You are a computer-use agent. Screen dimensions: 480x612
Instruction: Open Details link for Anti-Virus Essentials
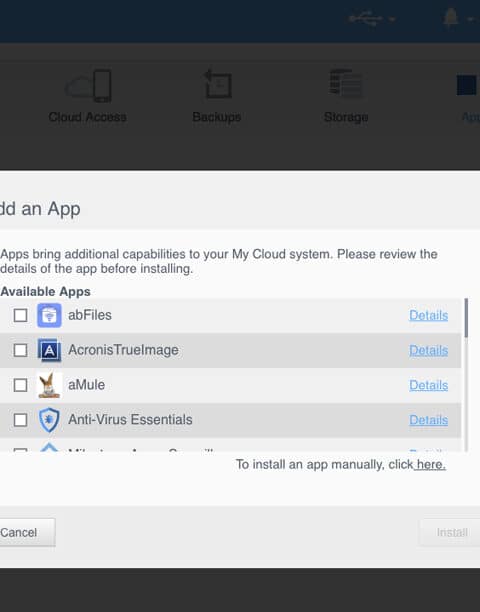(x=428, y=420)
